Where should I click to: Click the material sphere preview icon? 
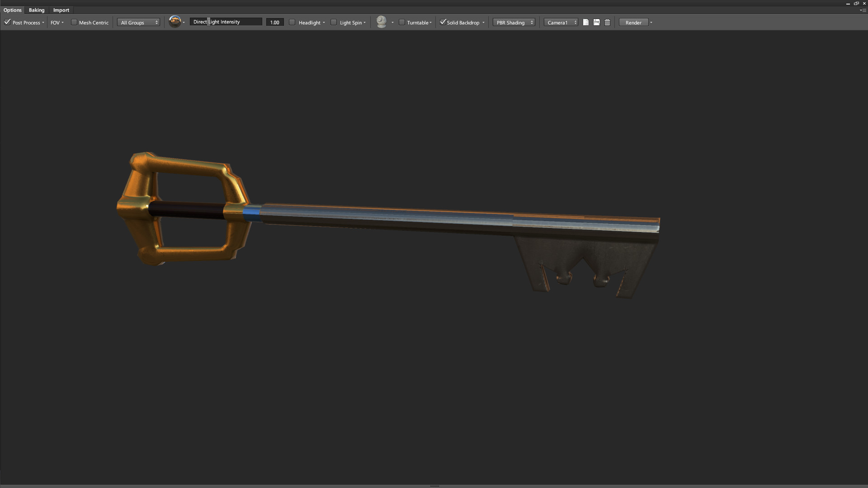tap(382, 21)
